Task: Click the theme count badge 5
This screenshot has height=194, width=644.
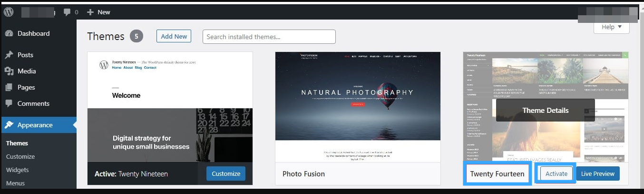Action: click(x=137, y=36)
